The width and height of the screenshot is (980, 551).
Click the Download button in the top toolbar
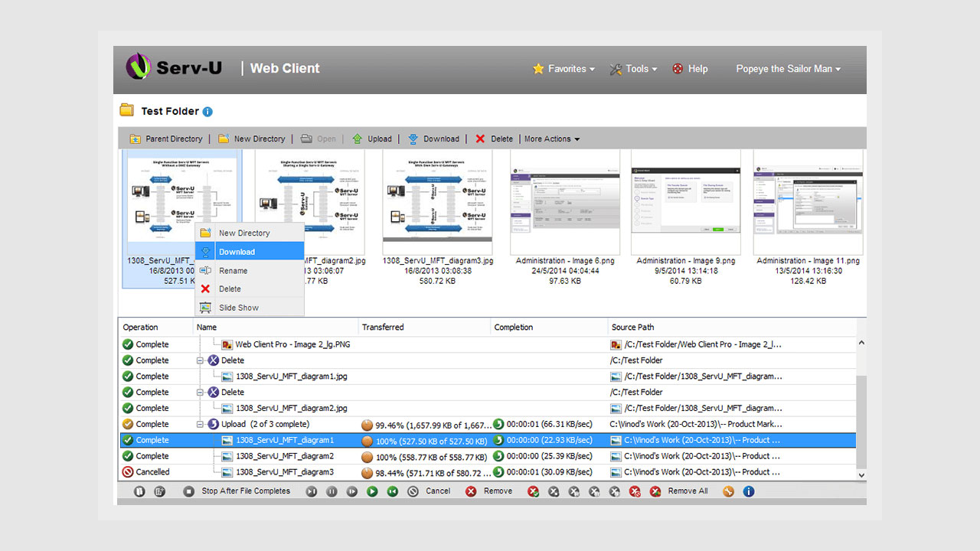pyautogui.click(x=433, y=139)
